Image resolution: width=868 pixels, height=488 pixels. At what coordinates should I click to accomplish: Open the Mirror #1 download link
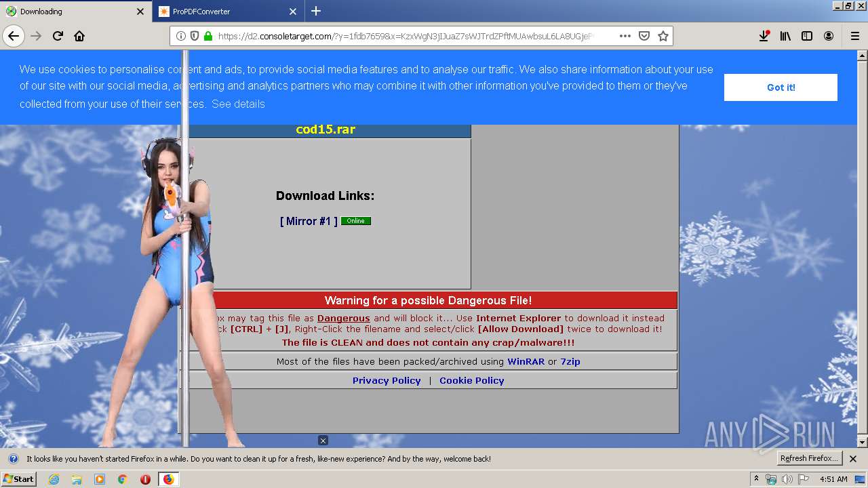click(309, 221)
